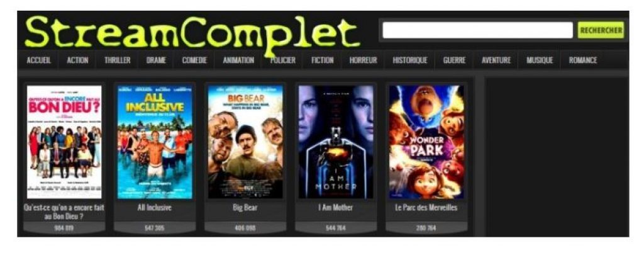Screen dimensions: 644x260
Task: Open the All Inclusive movie poster
Action: pos(155,142)
